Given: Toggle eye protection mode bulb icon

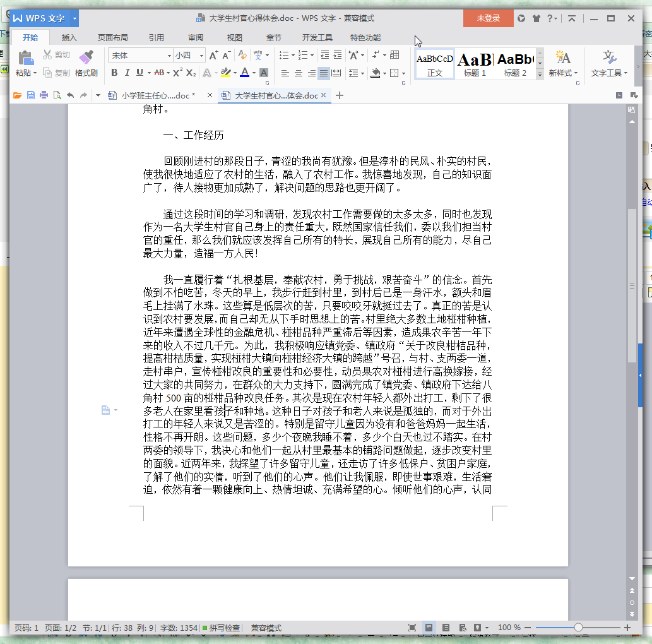Looking at the screenshot, I should pos(477,628).
